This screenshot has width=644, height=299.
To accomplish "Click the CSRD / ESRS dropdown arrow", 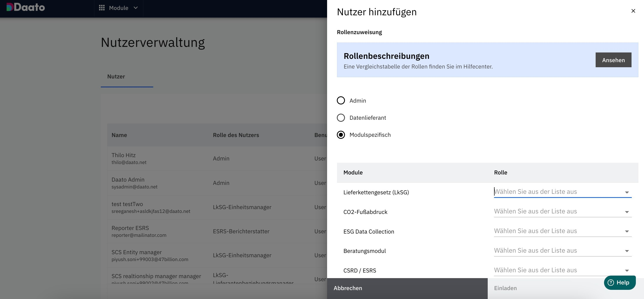I will click(627, 271).
